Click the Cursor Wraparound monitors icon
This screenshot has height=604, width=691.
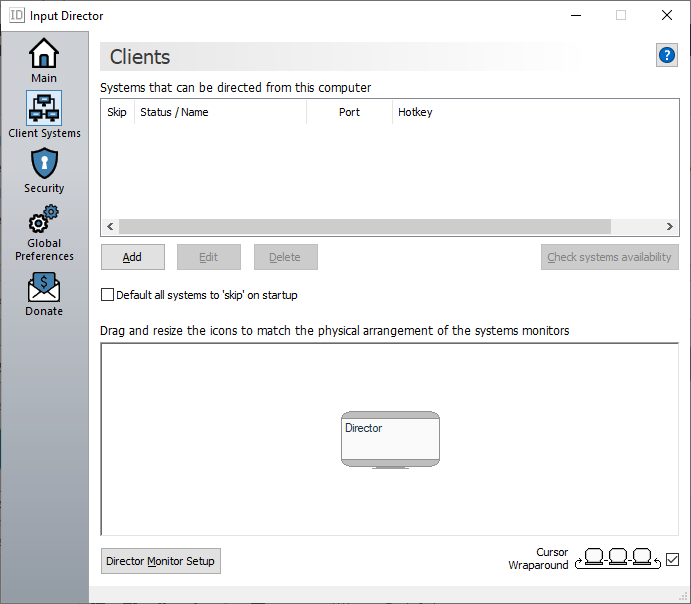click(618, 559)
